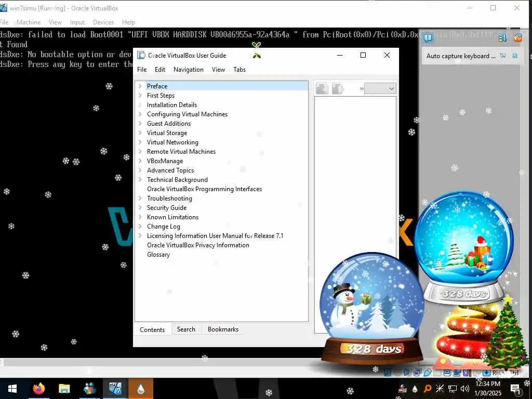Viewport: 532px width, 399px height.
Task: Expand the Change Log chapter arrow
Action: pos(140,227)
